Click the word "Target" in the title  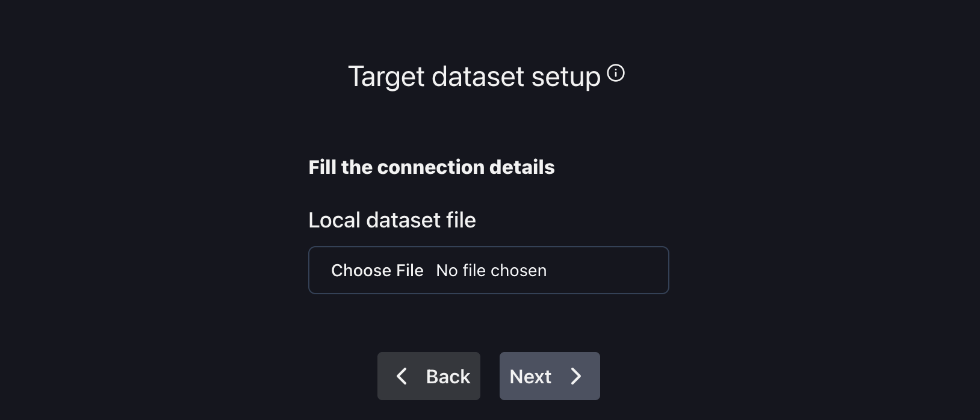coord(386,77)
